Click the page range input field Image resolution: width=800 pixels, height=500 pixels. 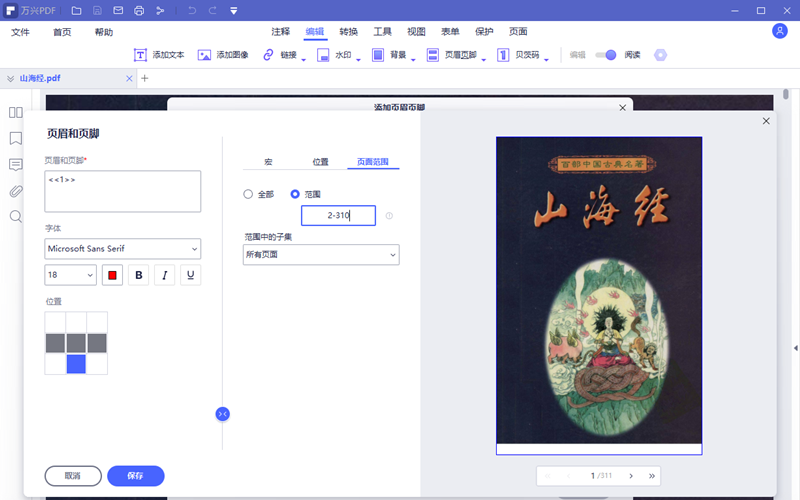click(x=338, y=215)
